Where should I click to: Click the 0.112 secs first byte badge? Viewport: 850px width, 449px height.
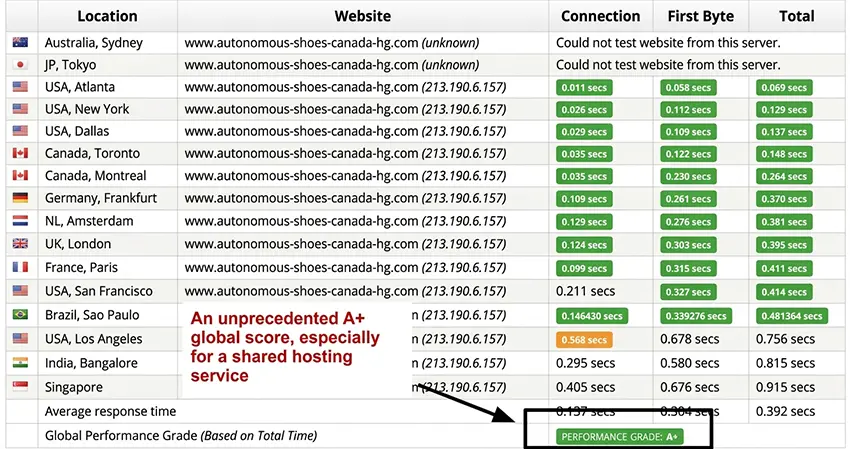click(688, 110)
